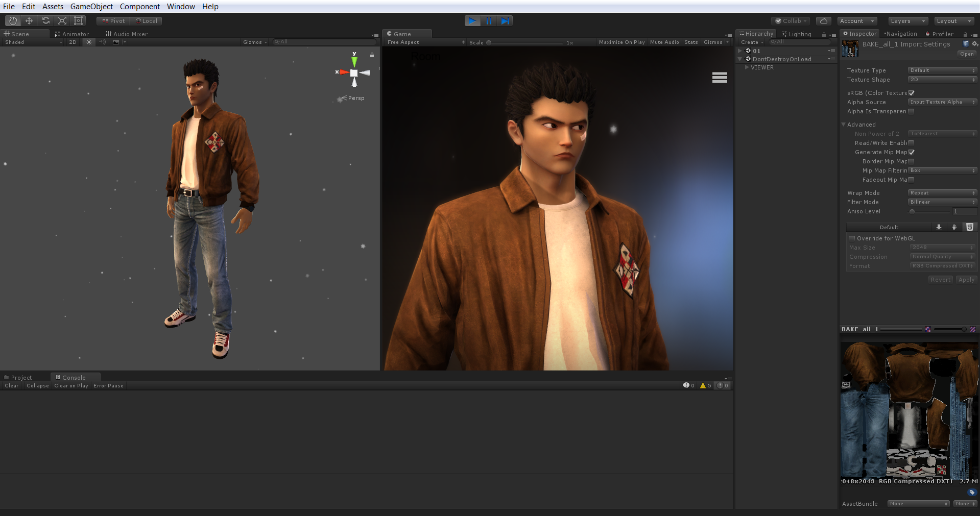Adjust the Aniso Level slider
980x516 pixels.
(x=929, y=211)
